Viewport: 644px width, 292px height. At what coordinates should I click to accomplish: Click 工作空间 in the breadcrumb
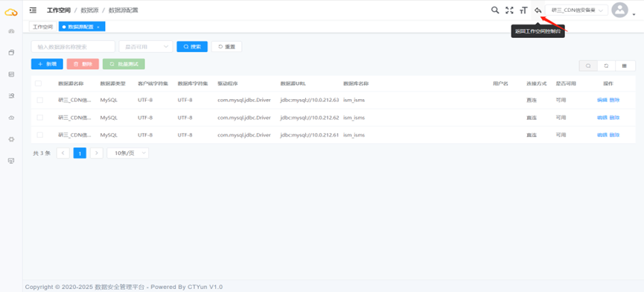tap(59, 10)
